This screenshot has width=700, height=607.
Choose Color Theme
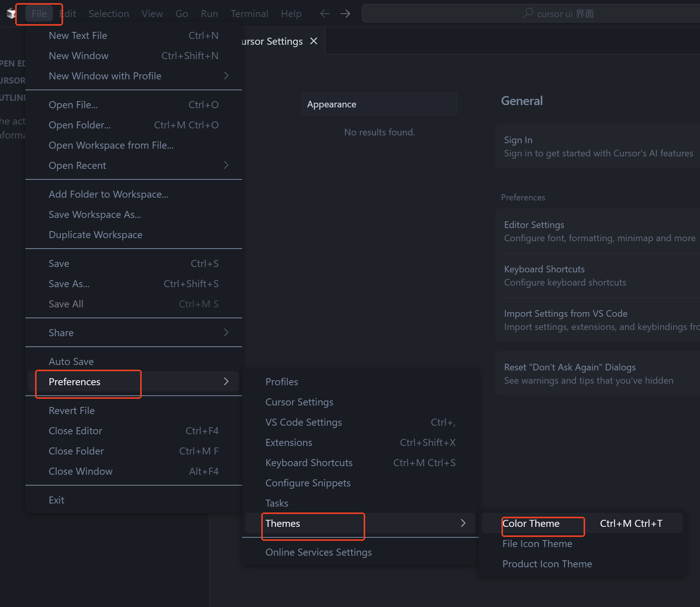point(582,523)
